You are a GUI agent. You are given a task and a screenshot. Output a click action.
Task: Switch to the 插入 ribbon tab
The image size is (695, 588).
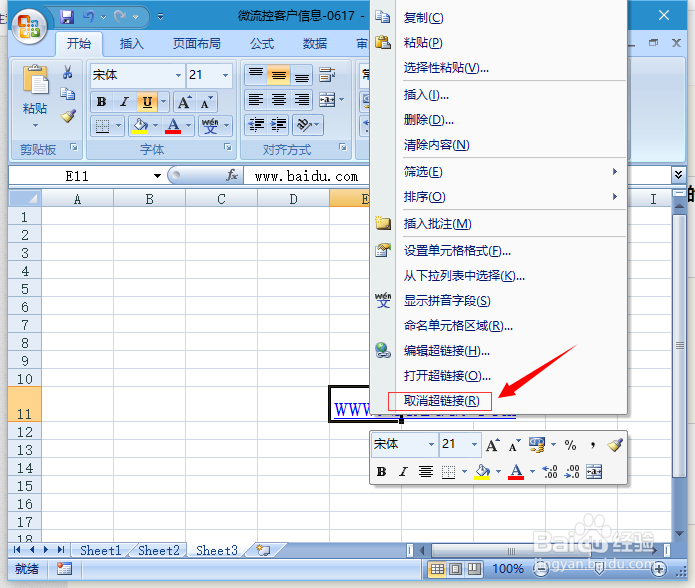[x=132, y=43]
